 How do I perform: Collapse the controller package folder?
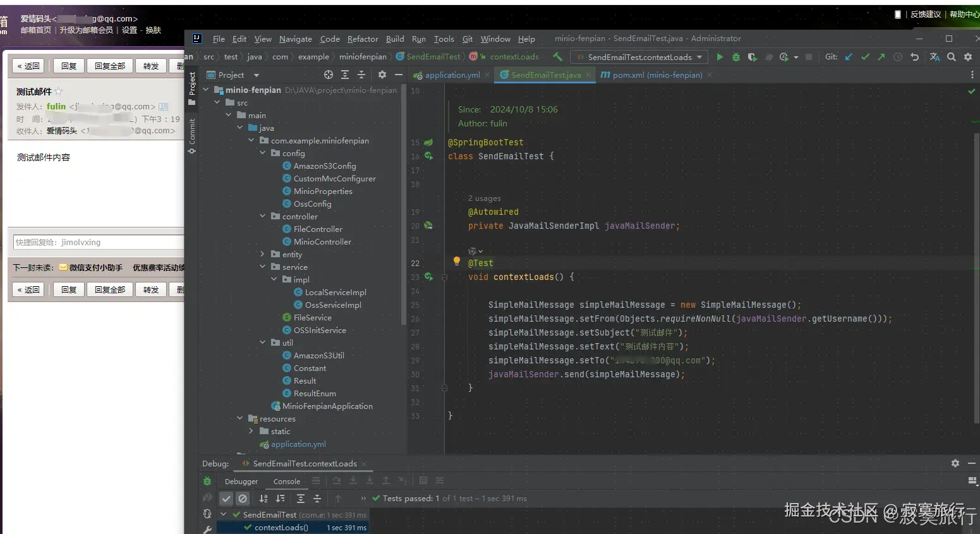tap(263, 216)
